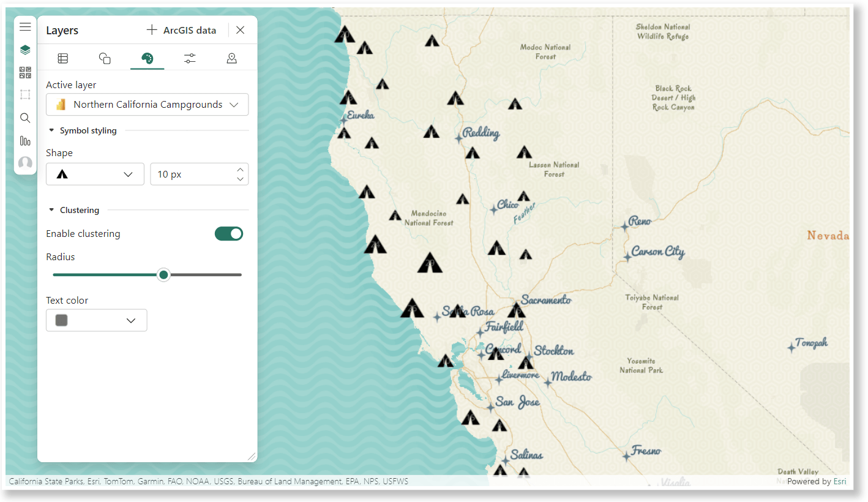Click the tent marker near Stockton
Image resolution: width=868 pixels, height=502 pixels.
pos(526,363)
